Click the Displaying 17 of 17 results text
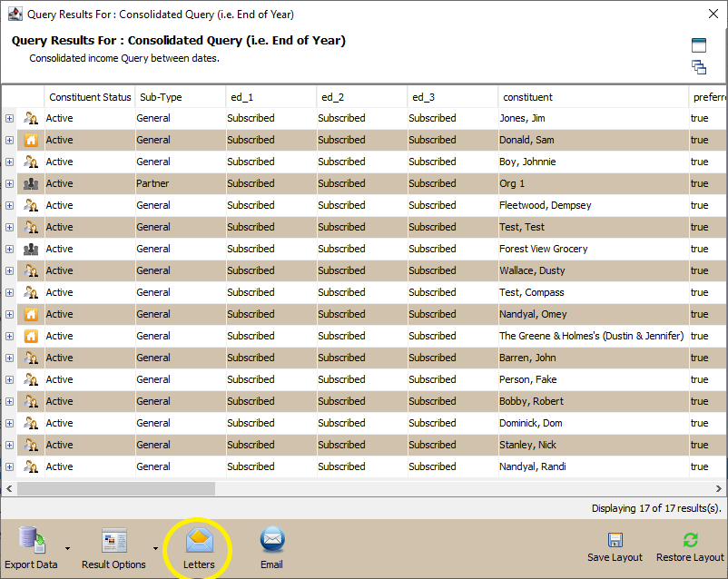Screen dimensions: 728x579 coord(656,508)
